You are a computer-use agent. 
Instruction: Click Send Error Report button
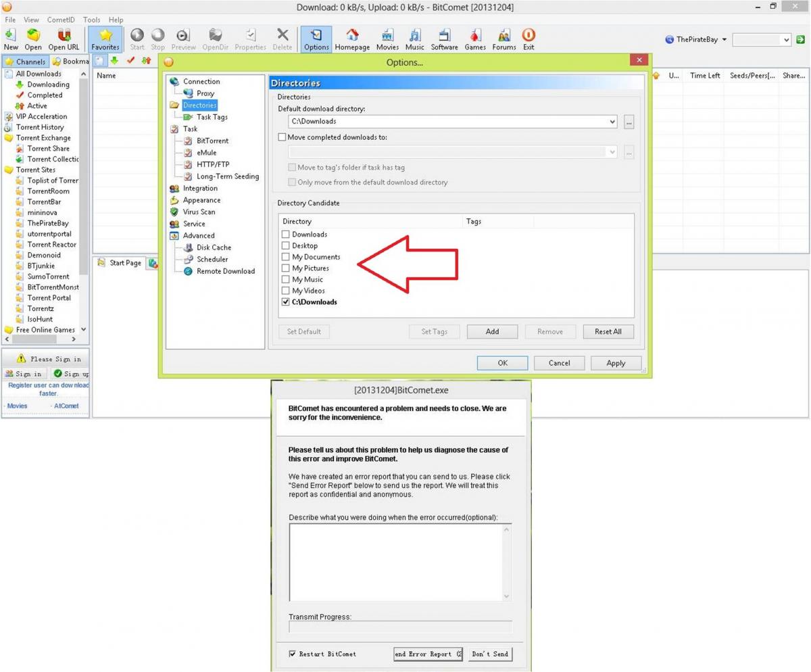click(x=428, y=654)
